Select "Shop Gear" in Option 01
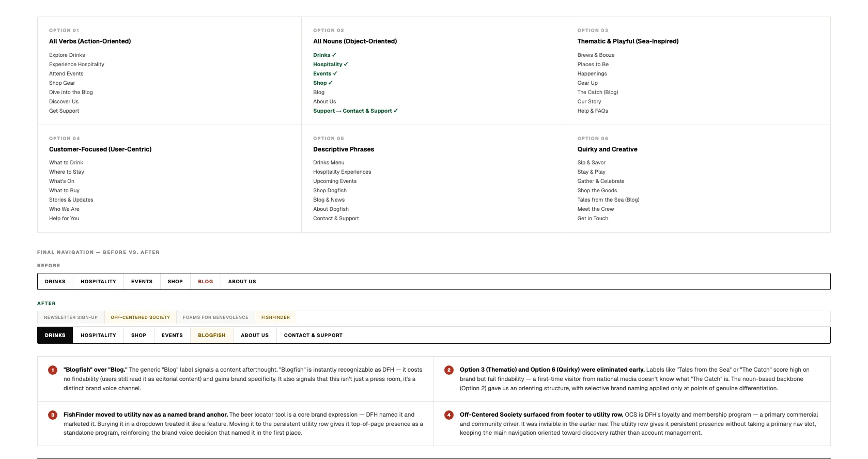Screen dimensions: 868x459 point(62,83)
